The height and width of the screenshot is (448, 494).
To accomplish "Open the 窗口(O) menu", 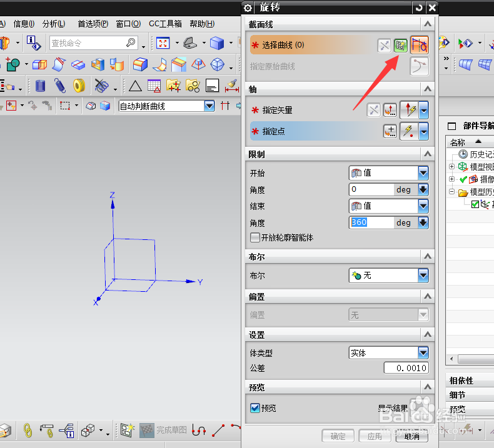I will click(128, 24).
